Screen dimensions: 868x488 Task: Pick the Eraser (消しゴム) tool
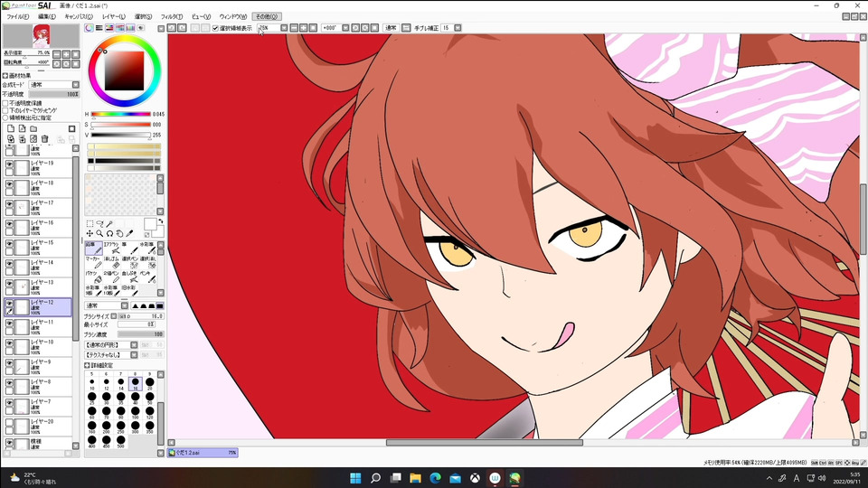tap(111, 262)
